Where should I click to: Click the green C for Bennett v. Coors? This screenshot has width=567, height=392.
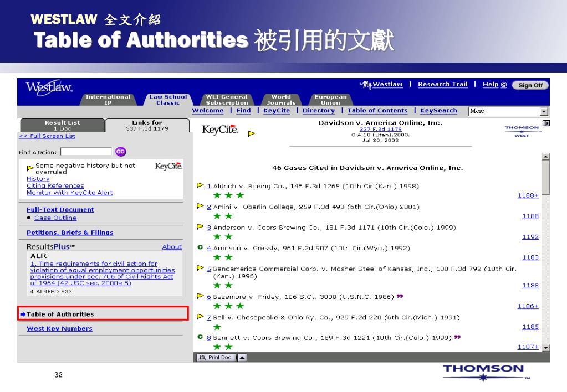[200, 337]
